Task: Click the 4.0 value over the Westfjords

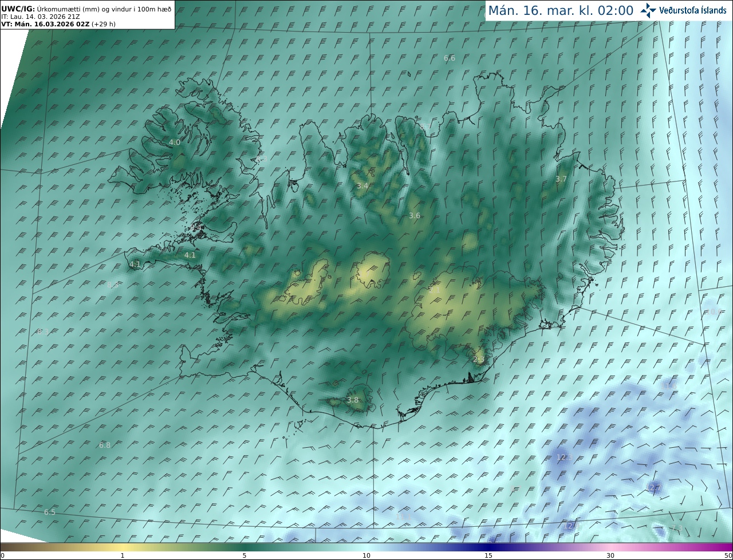Action: 175,142
